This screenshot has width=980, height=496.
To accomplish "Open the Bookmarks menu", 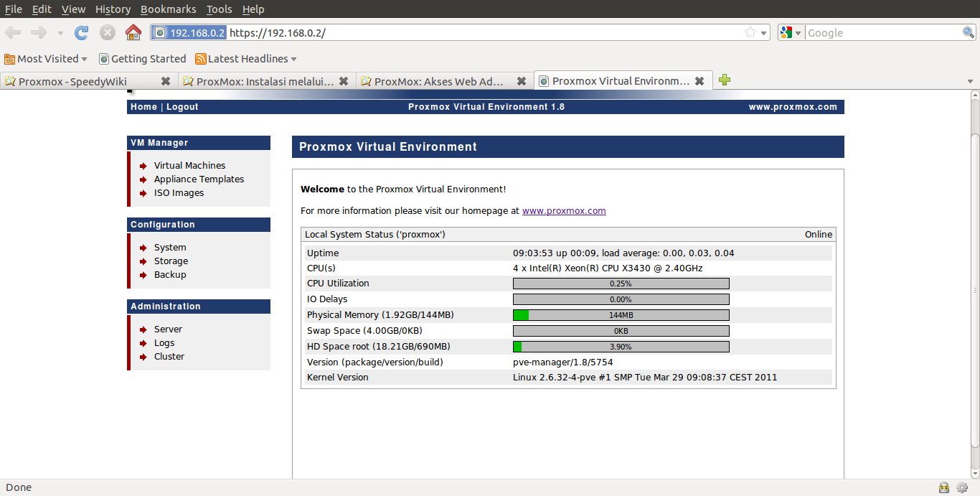I will coord(169,9).
